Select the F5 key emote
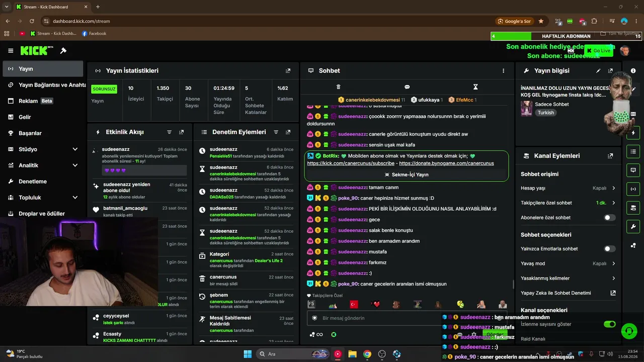This screenshot has width=644, height=362. pos(311,304)
